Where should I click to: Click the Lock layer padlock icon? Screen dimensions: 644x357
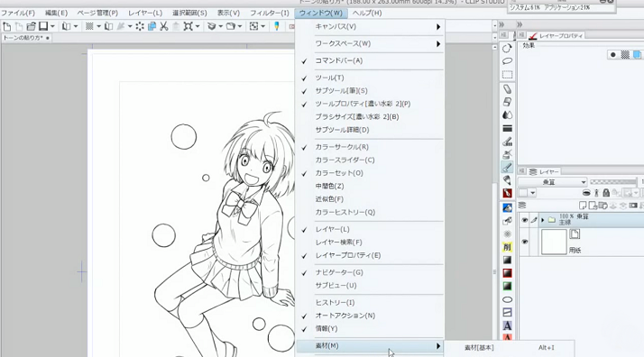tap(606, 193)
